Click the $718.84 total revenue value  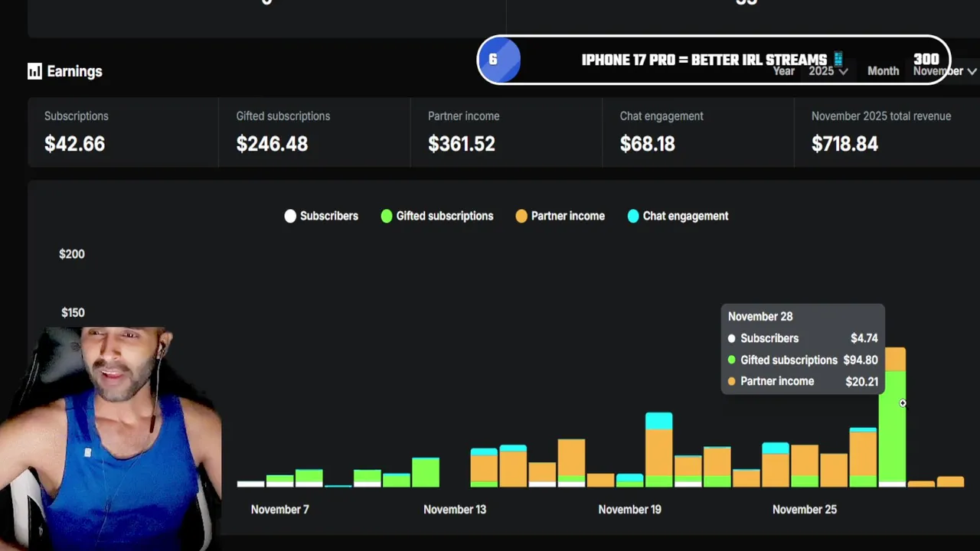point(844,144)
